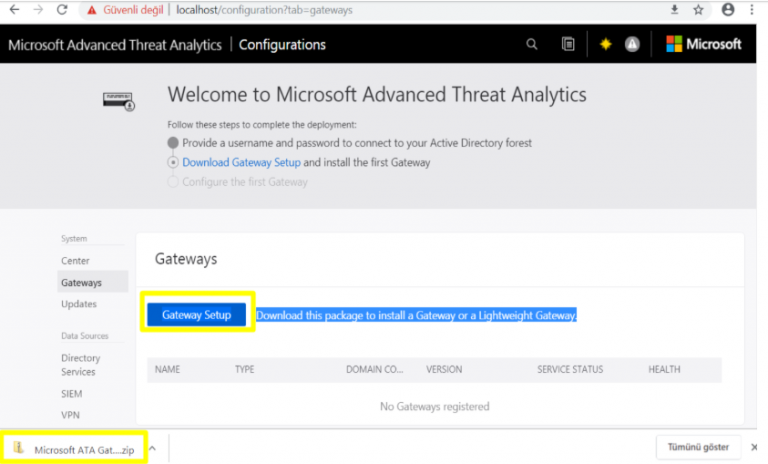
Task: Follow the Download Gateway Setup link
Action: (x=241, y=162)
